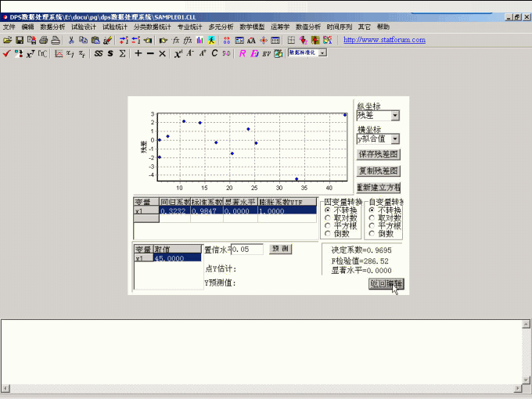Click the fx function icon

(x=175, y=40)
